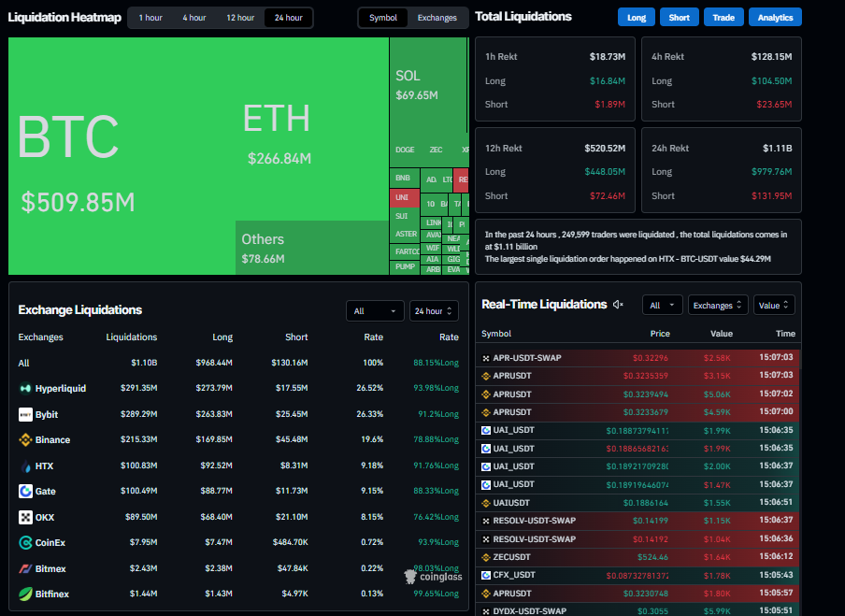Switch heatmap to 1 hour timeframe
This screenshot has height=616, width=845.
[150, 17]
